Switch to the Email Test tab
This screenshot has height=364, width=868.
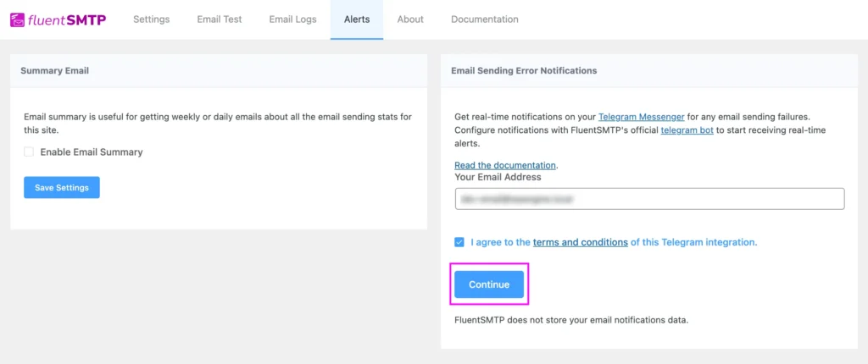(x=220, y=19)
